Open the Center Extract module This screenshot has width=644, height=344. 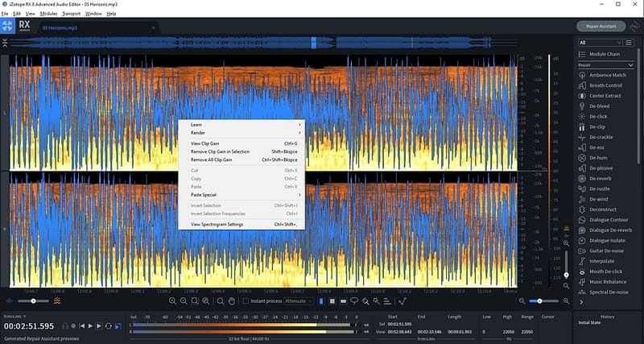point(600,96)
